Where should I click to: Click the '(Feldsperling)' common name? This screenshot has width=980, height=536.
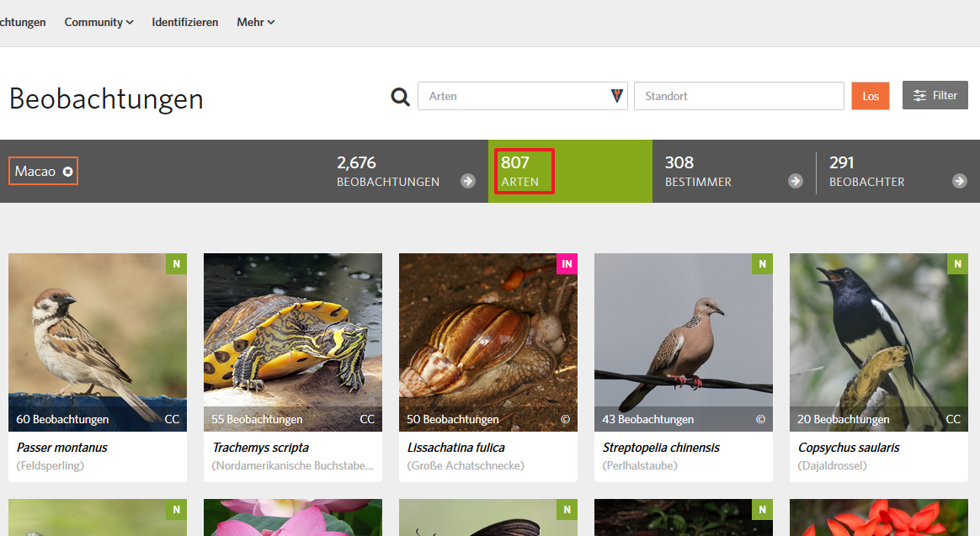tap(50, 465)
